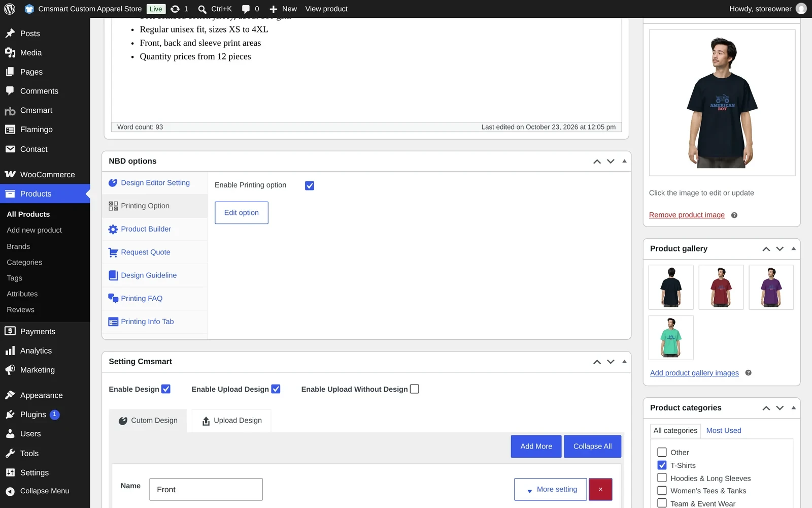Click the Cmsmart nb icon in sidebar
Image resolution: width=812 pixels, height=508 pixels.
coord(10,111)
